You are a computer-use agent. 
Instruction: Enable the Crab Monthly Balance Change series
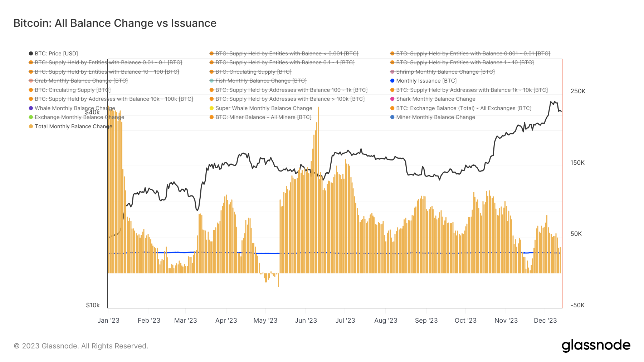81,81
